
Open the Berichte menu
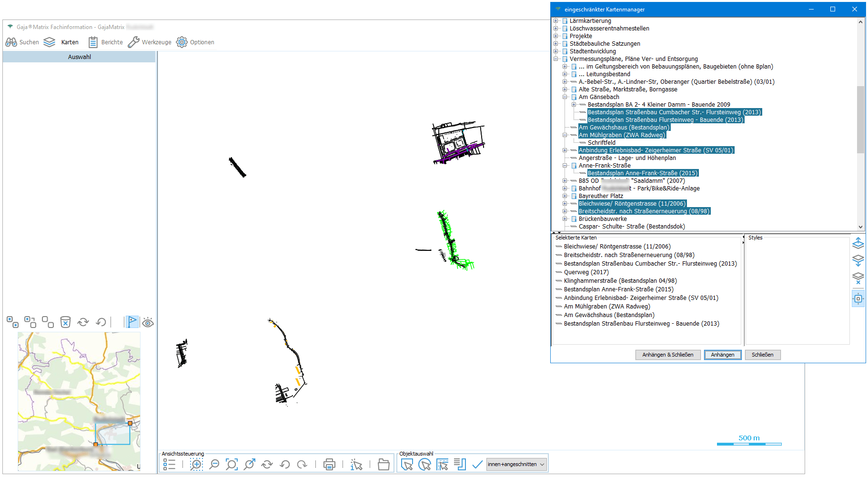106,42
